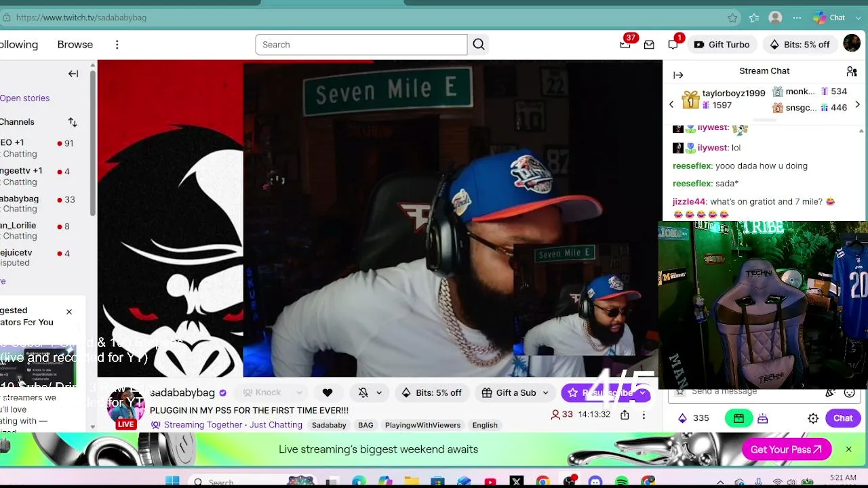
Task: Open taylorboyz1999 top gifter entry
Action: click(x=723, y=99)
